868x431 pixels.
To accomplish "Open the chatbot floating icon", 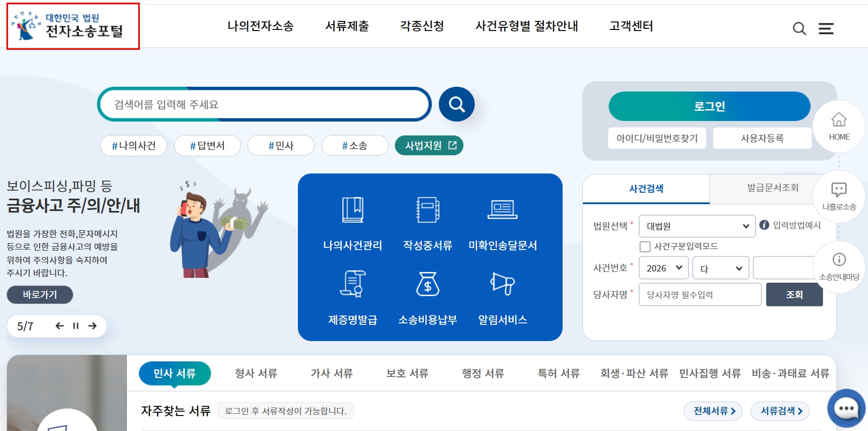I will (x=847, y=409).
